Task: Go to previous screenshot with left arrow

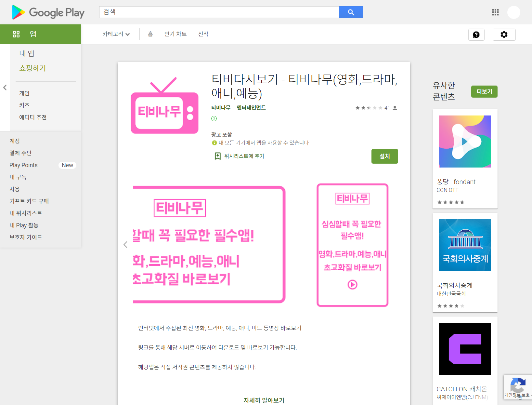Action: (125, 245)
